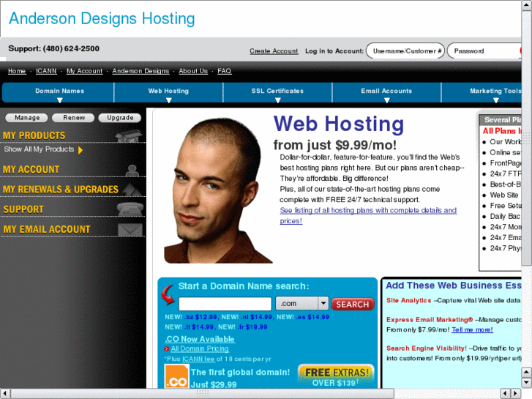This screenshot has height=399, width=532.
Task: Click the My Email Account envelope icon
Action: (x=130, y=230)
